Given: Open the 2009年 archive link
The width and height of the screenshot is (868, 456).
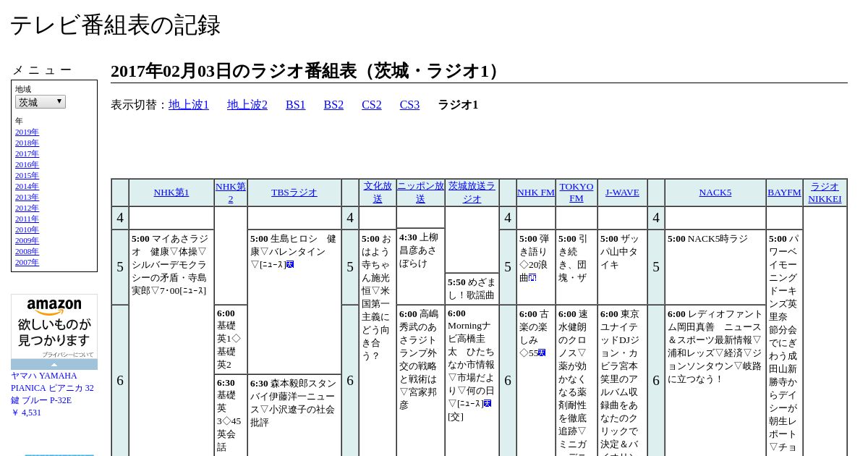Looking at the screenshot, I should (x=27, y=240).
